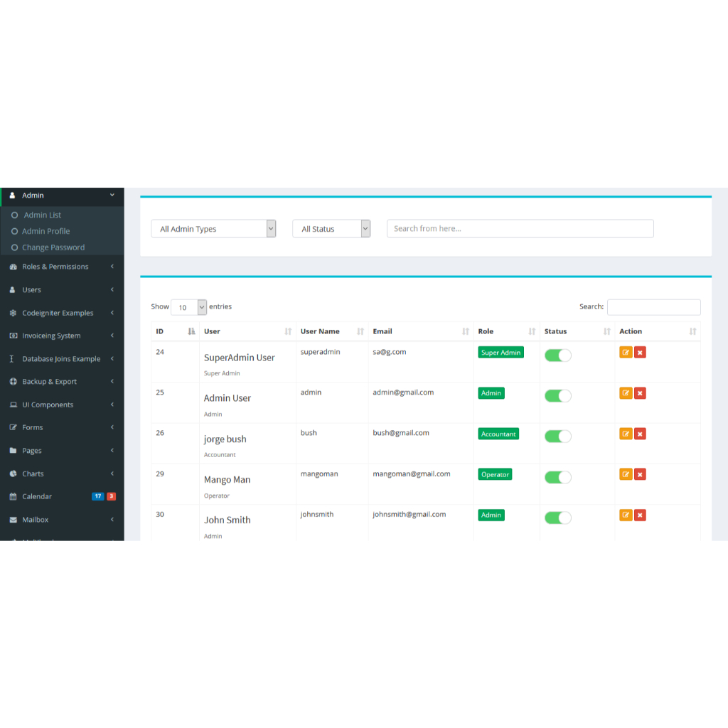Delete the Mango Man row via red icon
Viewport: 728px width, 728px height.
pos(640,474)
